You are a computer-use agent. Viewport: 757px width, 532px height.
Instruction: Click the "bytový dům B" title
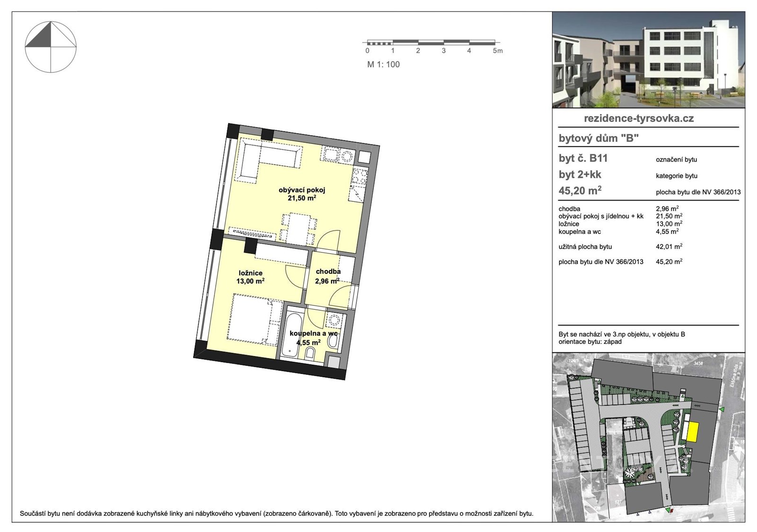[x=599, y=139]
